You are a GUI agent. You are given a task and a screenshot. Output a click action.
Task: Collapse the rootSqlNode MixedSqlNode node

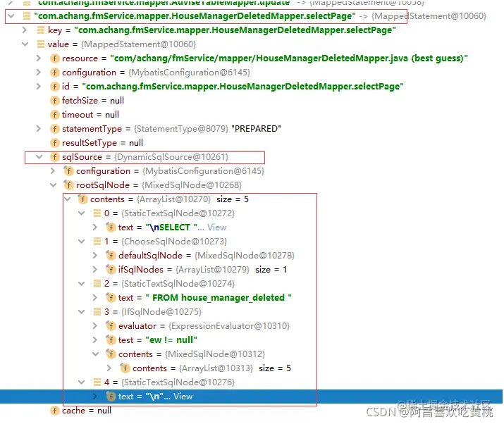click(x=54, y=185)
